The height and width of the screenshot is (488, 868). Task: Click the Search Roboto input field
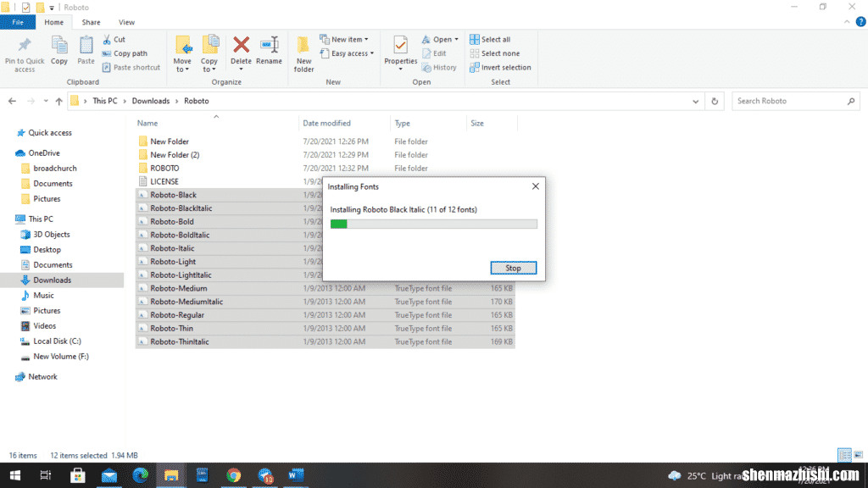pos(795,102)
